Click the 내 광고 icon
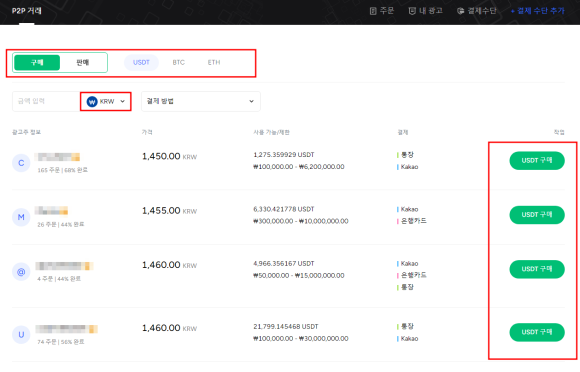The width and height of the screenshot is (580, 372). click(412, 11)
